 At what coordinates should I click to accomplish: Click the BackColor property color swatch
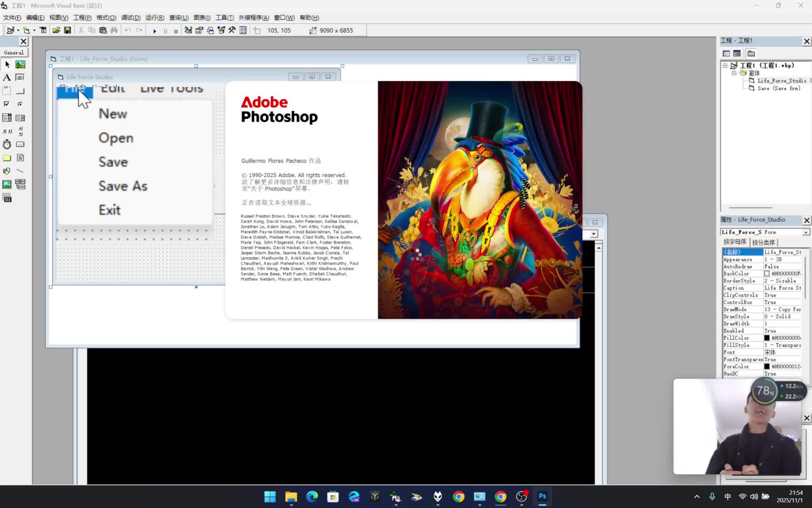point(767,274)
